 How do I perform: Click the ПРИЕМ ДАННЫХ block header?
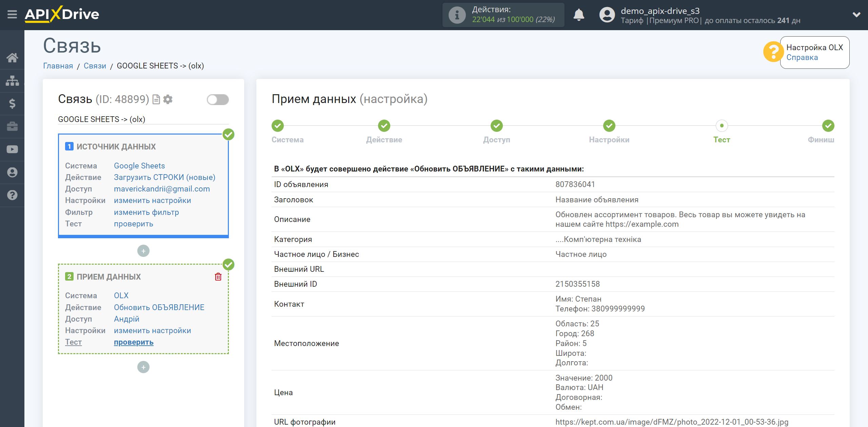[x=108, y=277]
